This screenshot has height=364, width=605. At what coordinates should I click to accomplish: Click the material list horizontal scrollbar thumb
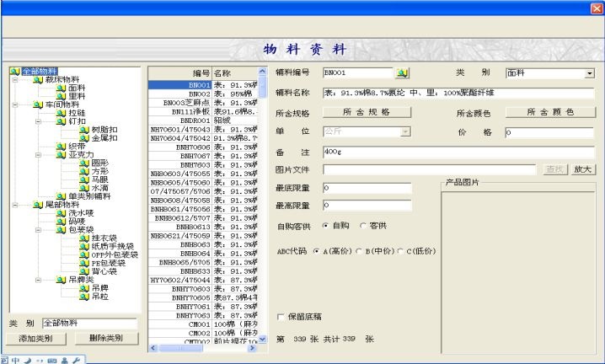click(x=180, y=348)
